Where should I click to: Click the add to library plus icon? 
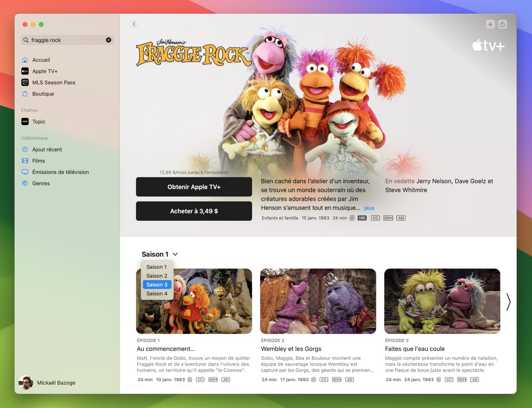(490, 24)
